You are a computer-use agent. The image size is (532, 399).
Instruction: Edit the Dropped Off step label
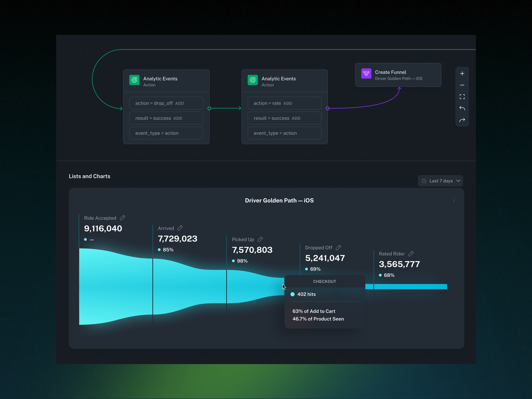pos(338,248)
